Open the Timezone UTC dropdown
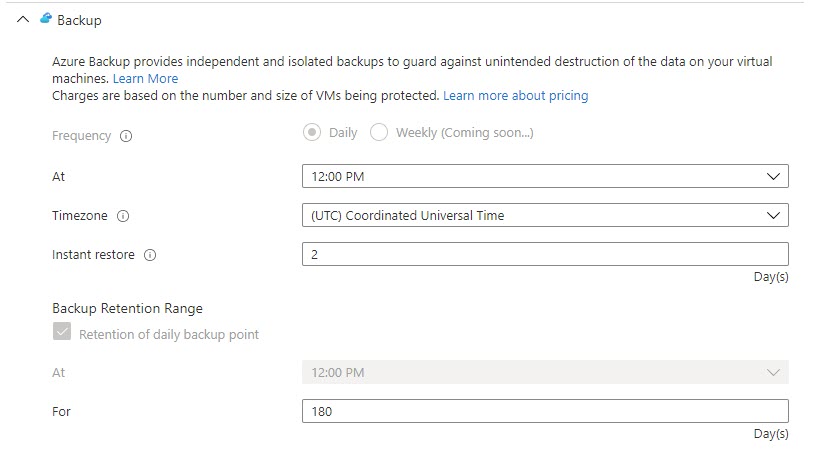 545,215
